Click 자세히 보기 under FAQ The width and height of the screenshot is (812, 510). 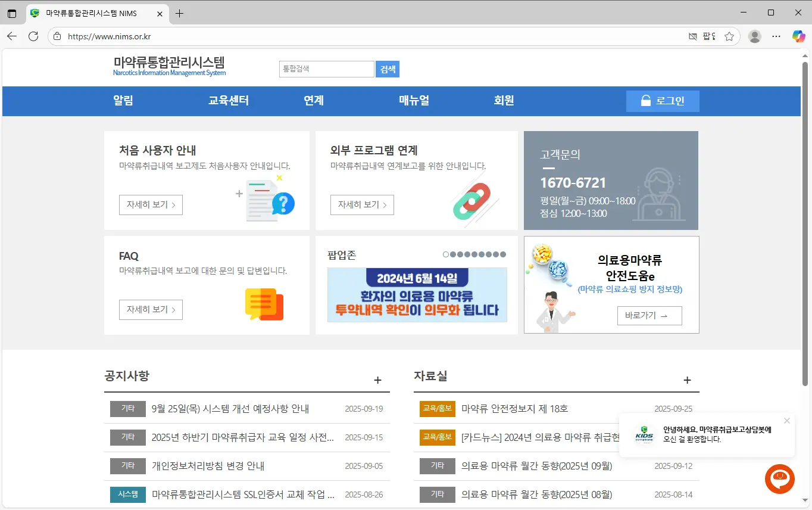[x=151, y=310]
